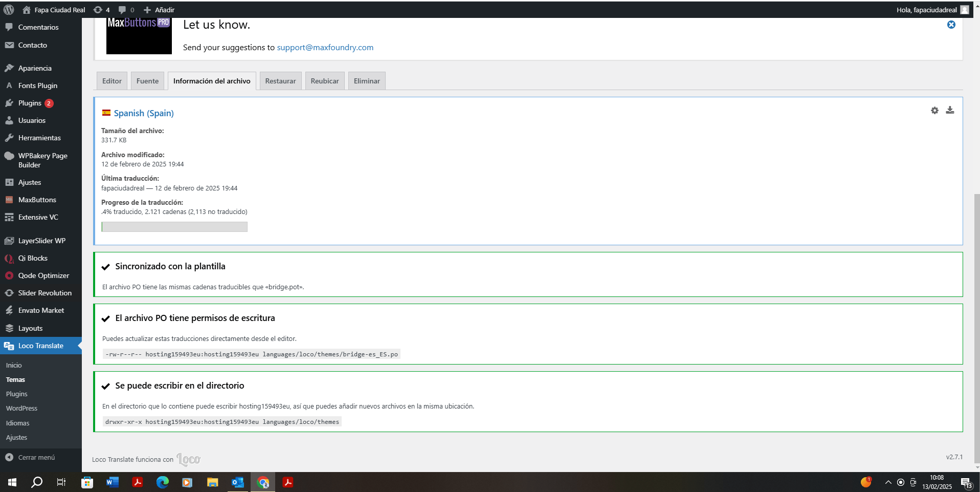Image resolution: width=980 pixels, height=492 pixels.
Task: Open Windows taskbar search
Action: pos(37,482)
